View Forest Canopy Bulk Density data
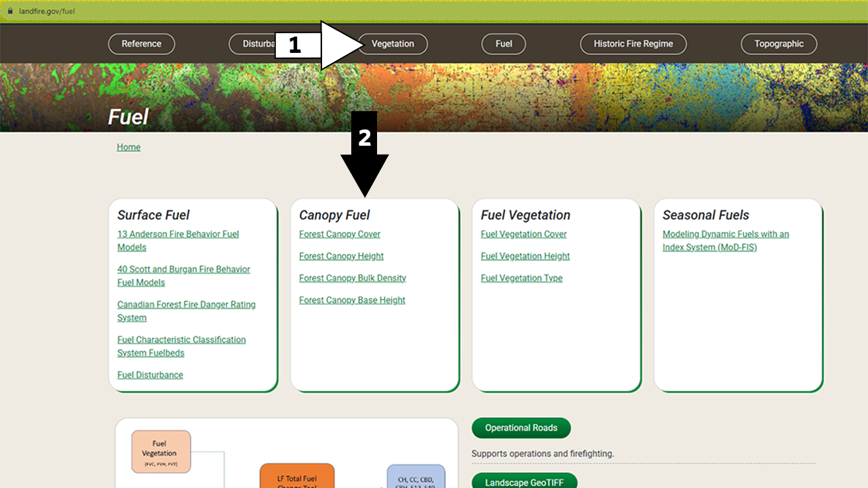 point(352,278)
